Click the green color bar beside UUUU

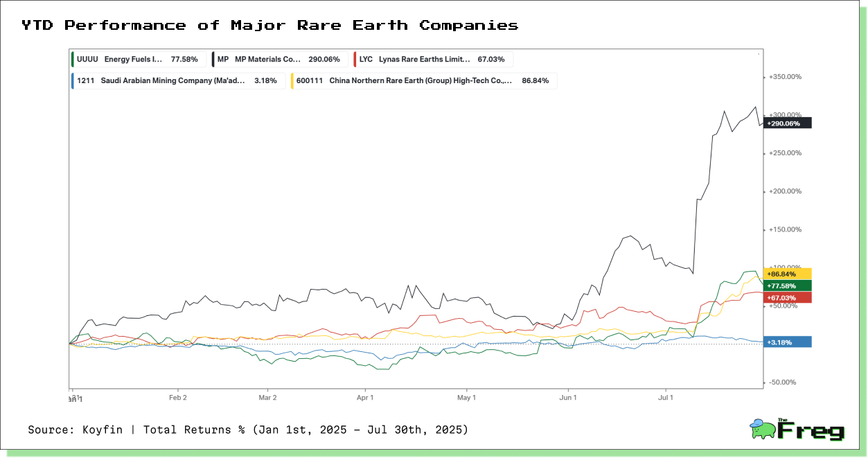(73, 60)
